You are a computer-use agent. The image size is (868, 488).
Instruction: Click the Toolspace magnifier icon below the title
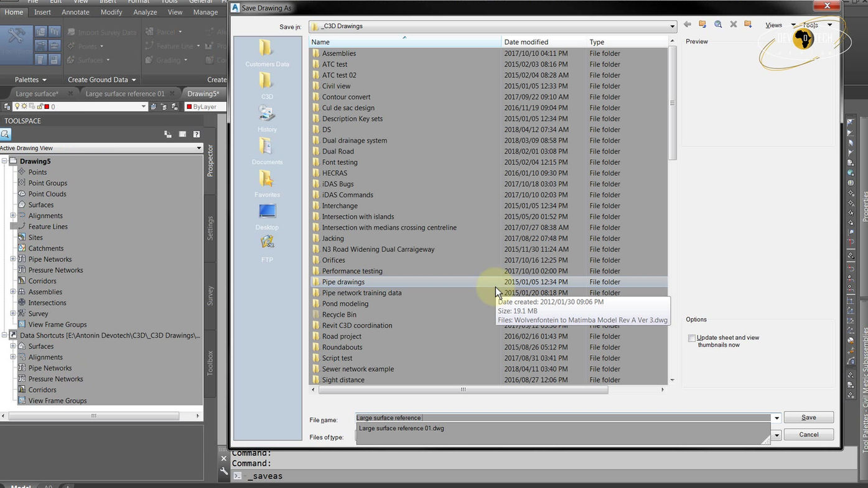(6, 134)
